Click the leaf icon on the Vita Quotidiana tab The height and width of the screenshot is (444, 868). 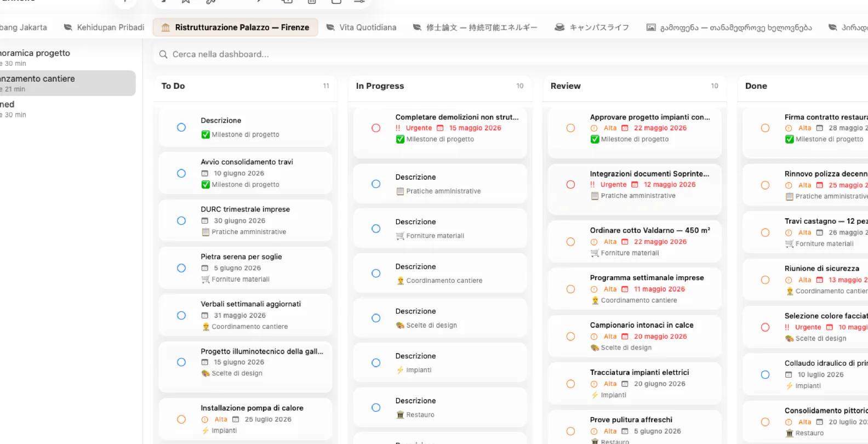330,27
